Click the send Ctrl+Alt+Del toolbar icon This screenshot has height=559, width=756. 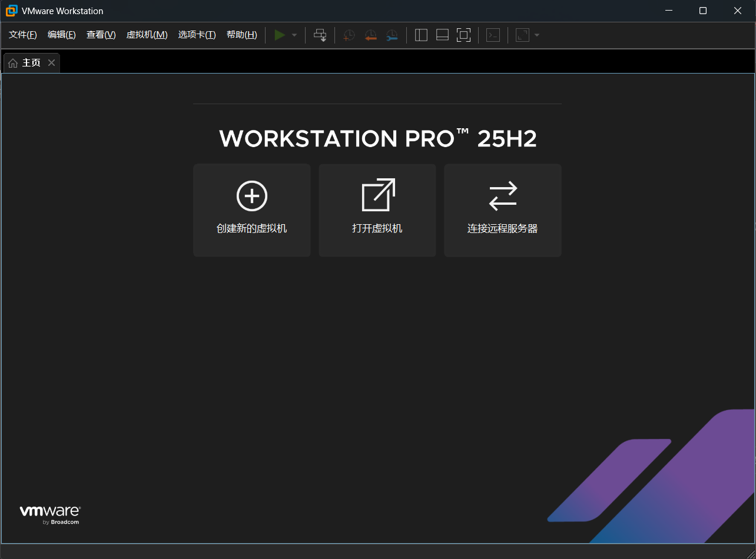pyautogui.click(x=320, y=35)
